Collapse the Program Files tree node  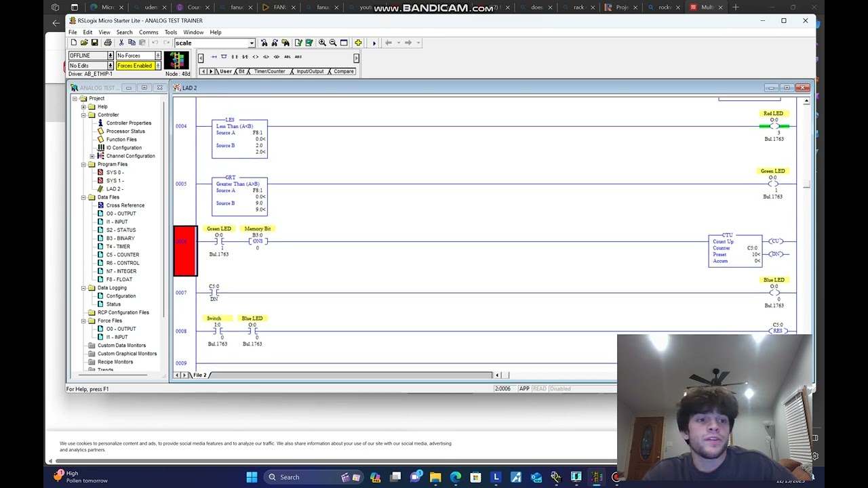pyautogui.click(x=83, y=164)
